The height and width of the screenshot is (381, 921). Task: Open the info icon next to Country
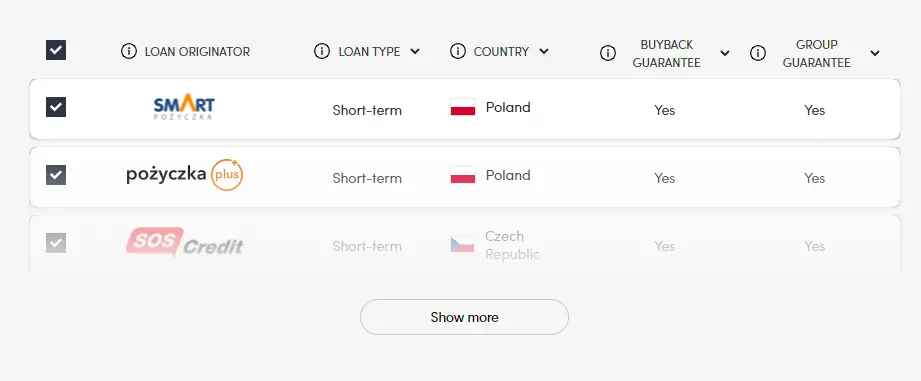pos(458,51)
